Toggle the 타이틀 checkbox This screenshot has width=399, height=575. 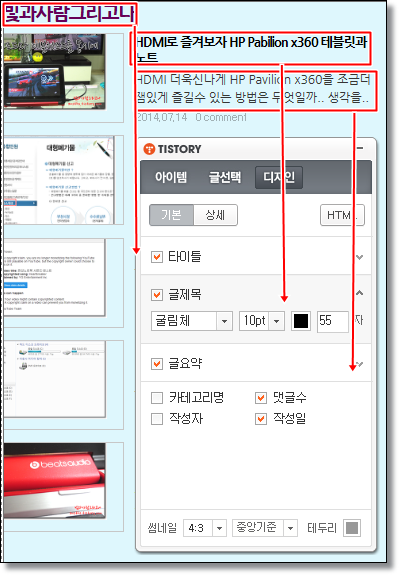157,257
